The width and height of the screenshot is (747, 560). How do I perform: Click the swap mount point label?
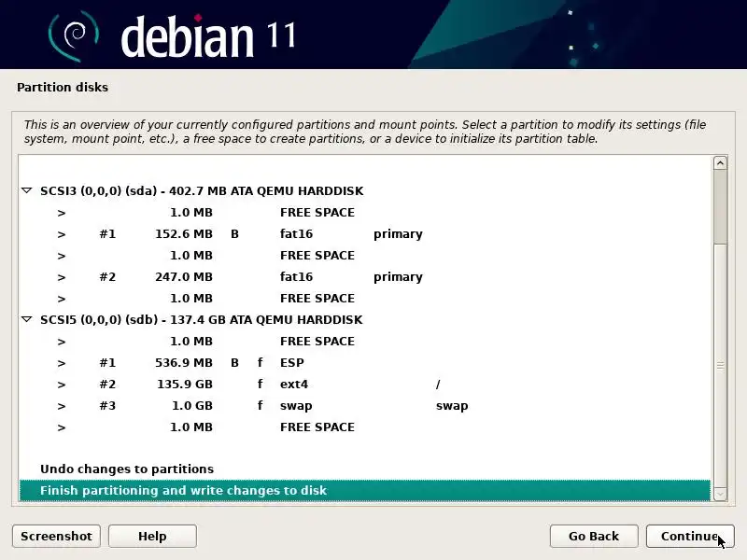click(x=452, y=406)
